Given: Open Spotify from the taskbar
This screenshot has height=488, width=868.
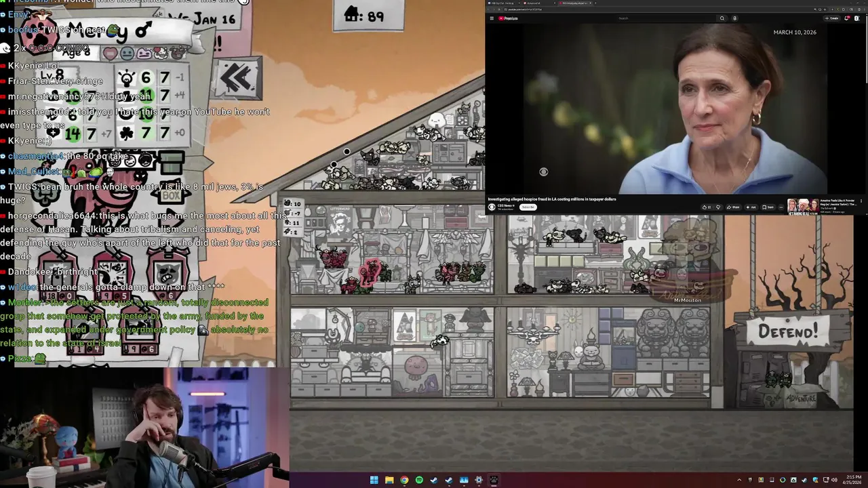Looking at the screenshot, I should tap(419, 480).
